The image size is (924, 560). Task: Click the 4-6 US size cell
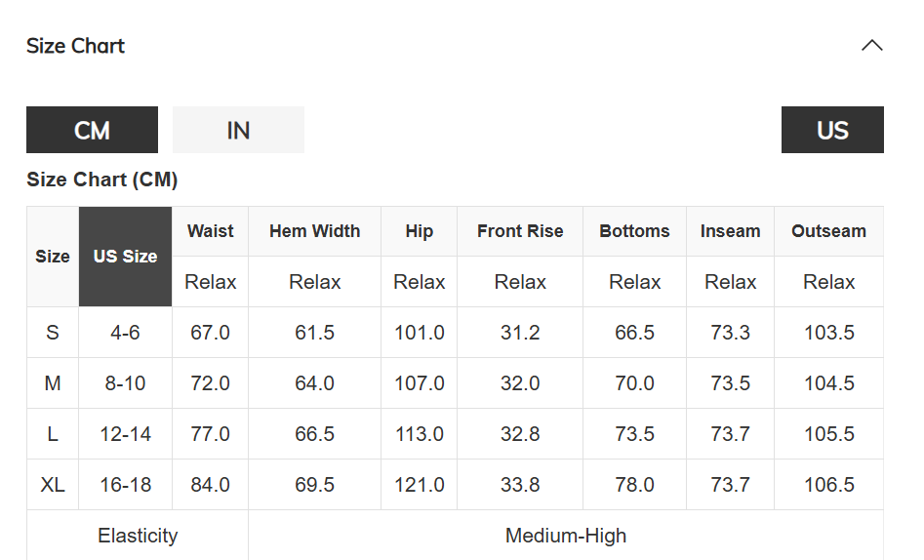coord(125,333)
